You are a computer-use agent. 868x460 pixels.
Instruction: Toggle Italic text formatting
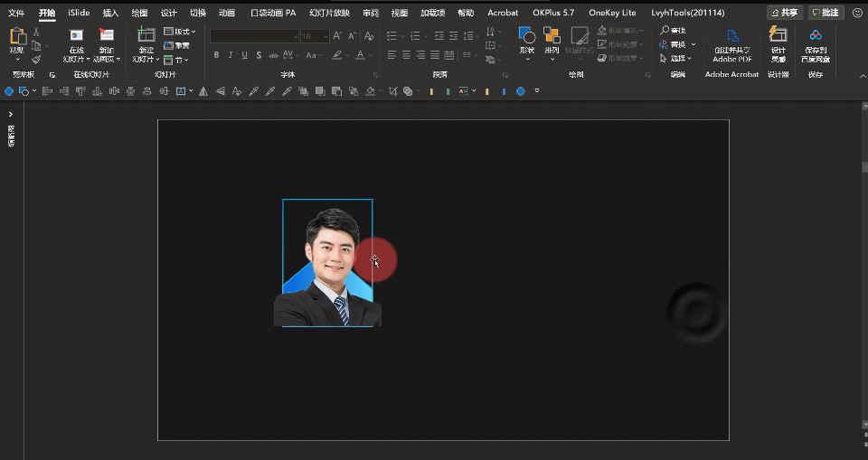pos(231,55)
